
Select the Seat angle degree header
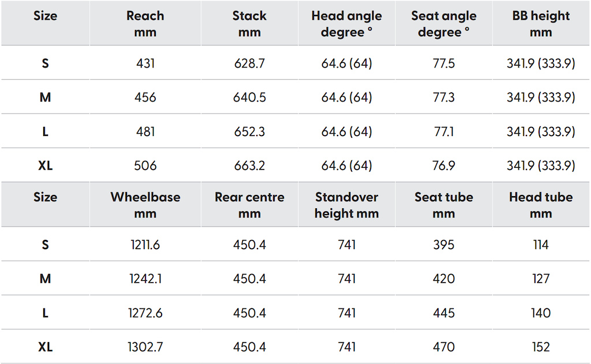pos(444,24)
